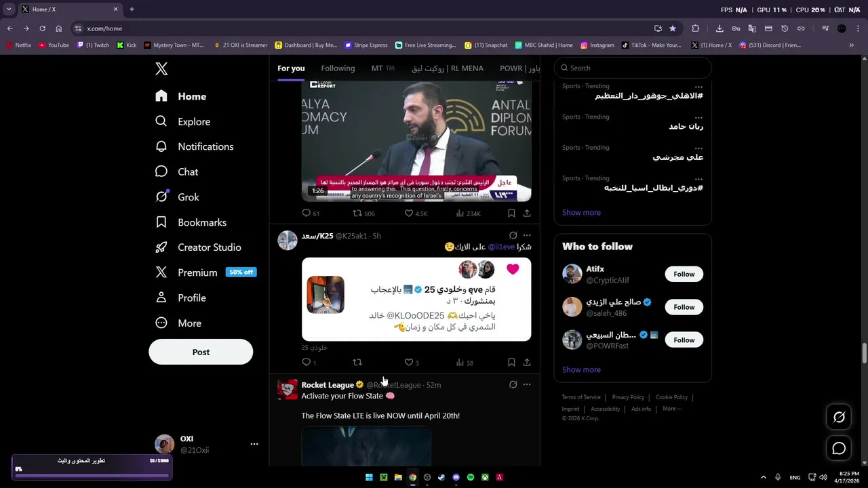Open more options for trend ريان حامد
This screenshot has width=868, height=488.
pyautogui.click(x=698, y=117)
